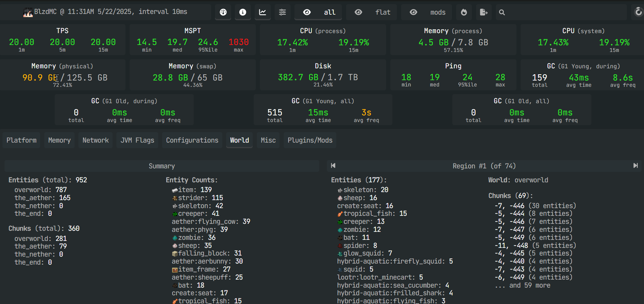
Task: Click the spark logo at far right
Action: (638, 12)
